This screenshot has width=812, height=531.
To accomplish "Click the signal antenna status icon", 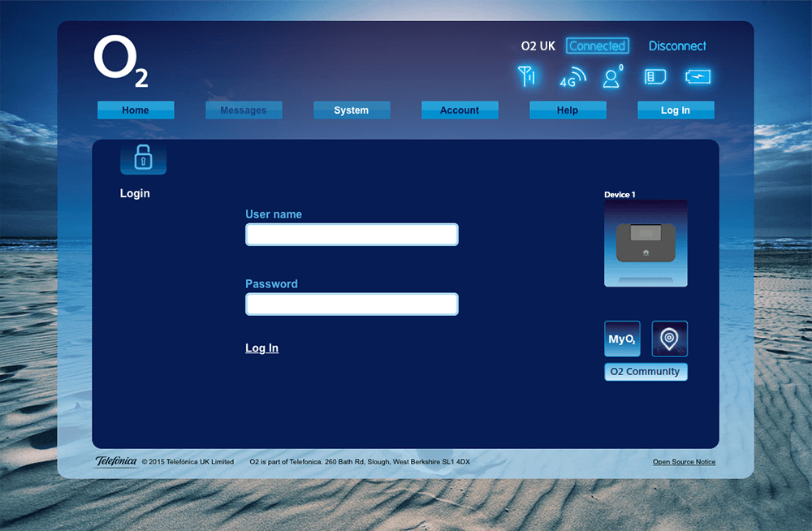I will 527,76.
